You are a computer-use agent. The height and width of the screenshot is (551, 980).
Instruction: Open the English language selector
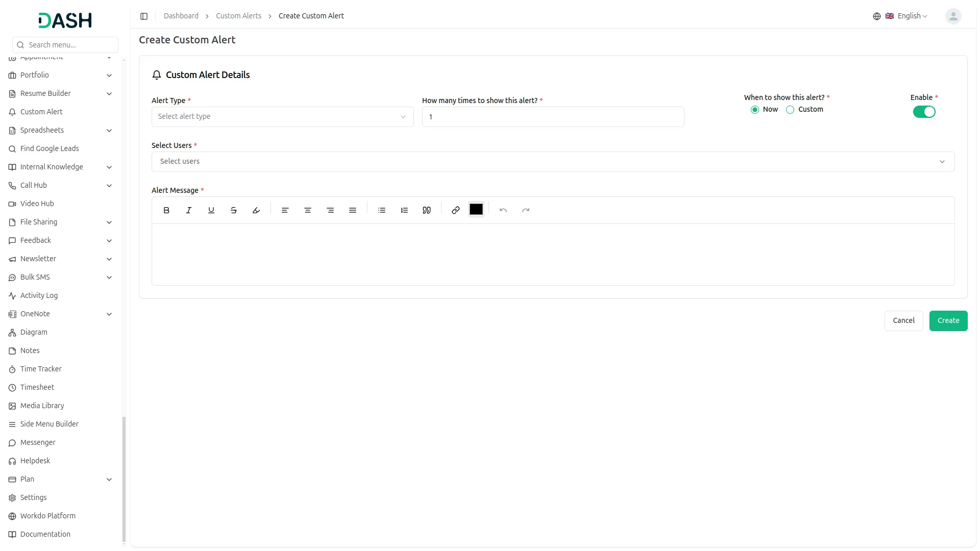click(908, 16)
